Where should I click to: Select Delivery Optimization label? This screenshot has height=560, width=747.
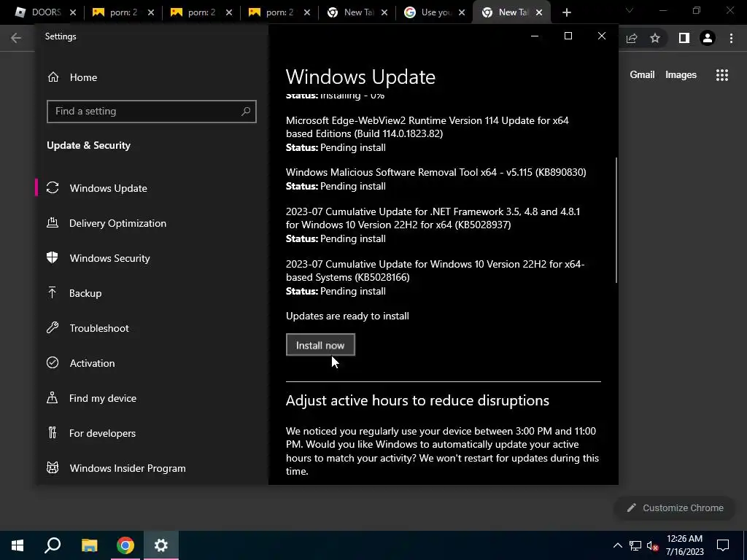click(x=117, y=223)
